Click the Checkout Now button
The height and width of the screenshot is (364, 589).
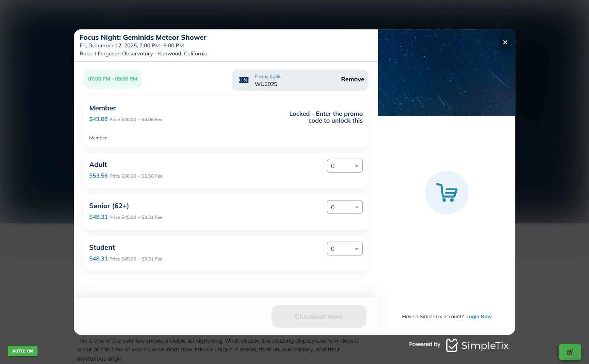point(319,316)
